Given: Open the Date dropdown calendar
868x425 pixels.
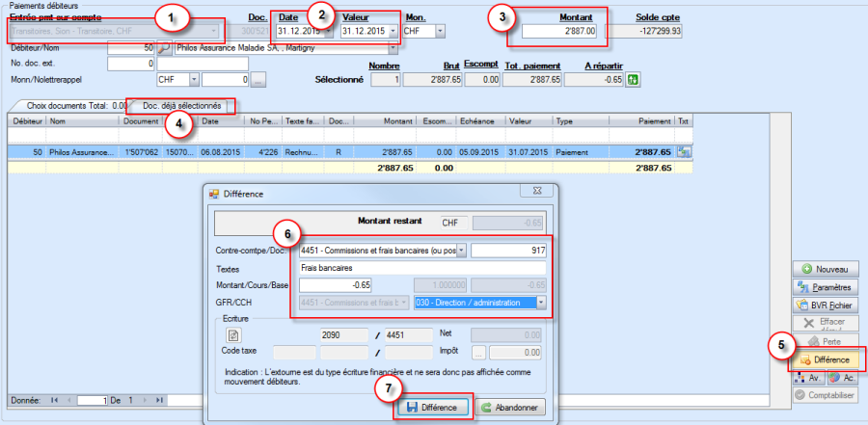Looking at the screenshot, I should (329, 32).
